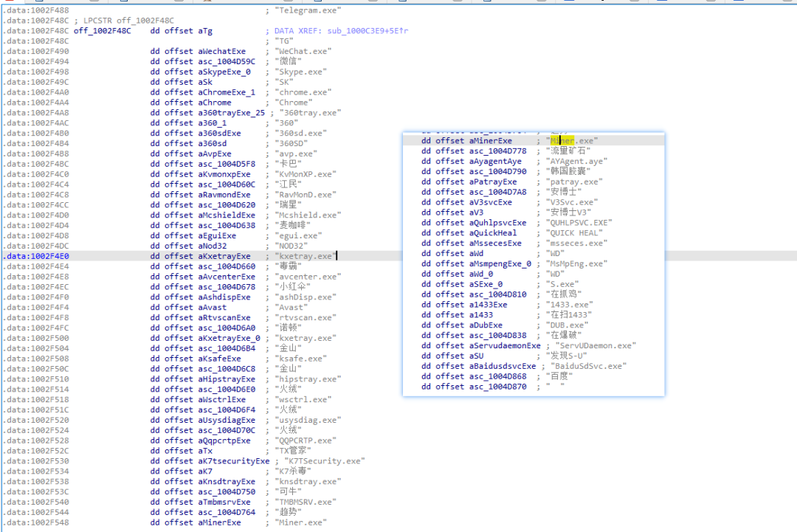
Task: Select the aWechatExe offset reference
Action: tap(222, 52)
